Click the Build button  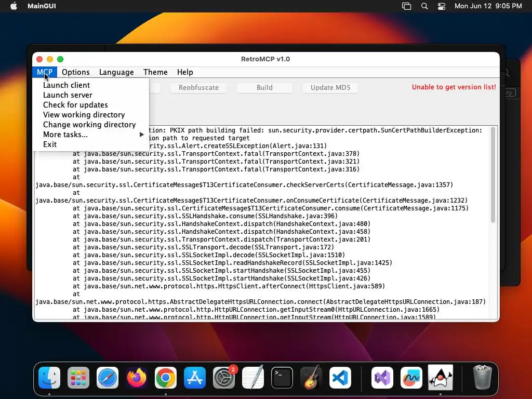pyautogui.click(x=264, y=87)
